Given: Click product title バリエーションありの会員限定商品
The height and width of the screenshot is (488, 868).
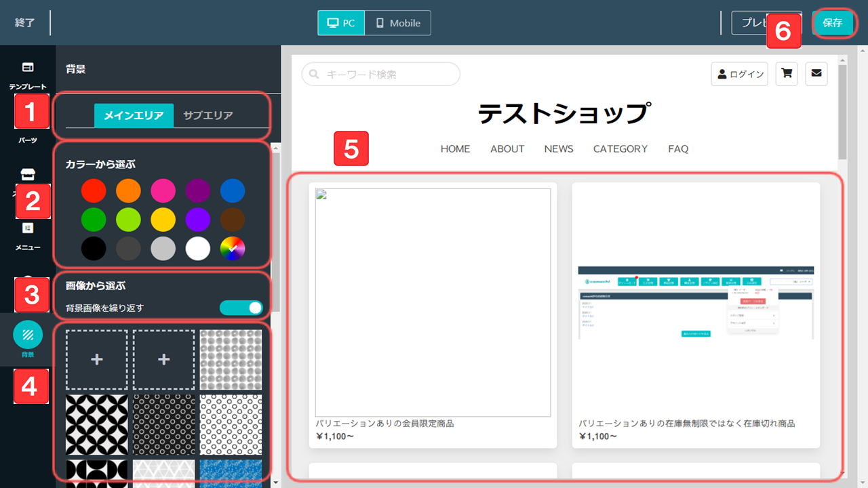Looking at the screenshot, I should 384,424.
